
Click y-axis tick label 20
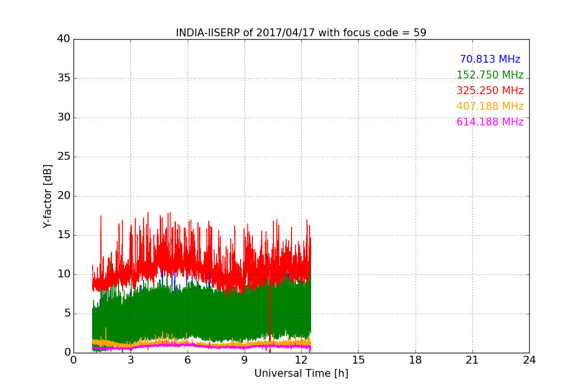[x=63, y=196]
